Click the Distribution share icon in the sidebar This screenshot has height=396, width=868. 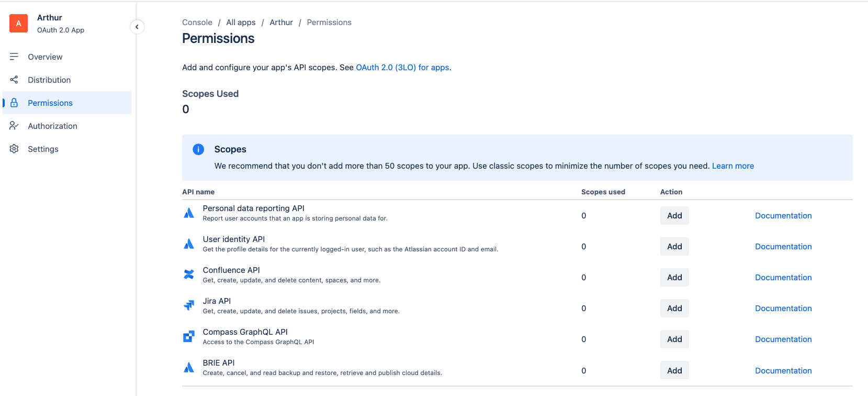14,80
